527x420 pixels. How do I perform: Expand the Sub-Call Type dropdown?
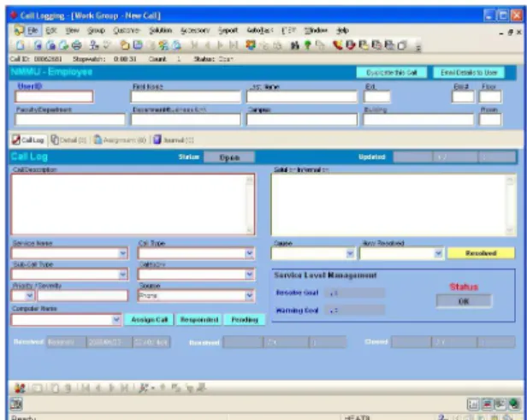coord(123,275)
